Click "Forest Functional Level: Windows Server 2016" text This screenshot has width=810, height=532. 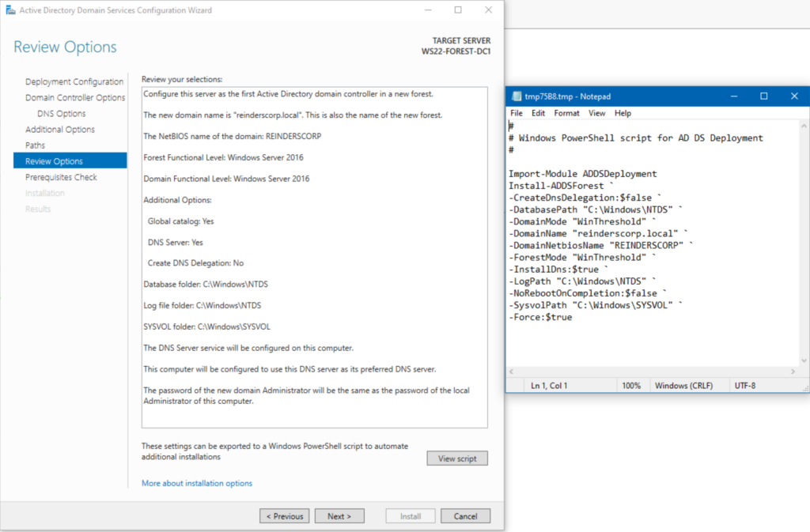223,157
